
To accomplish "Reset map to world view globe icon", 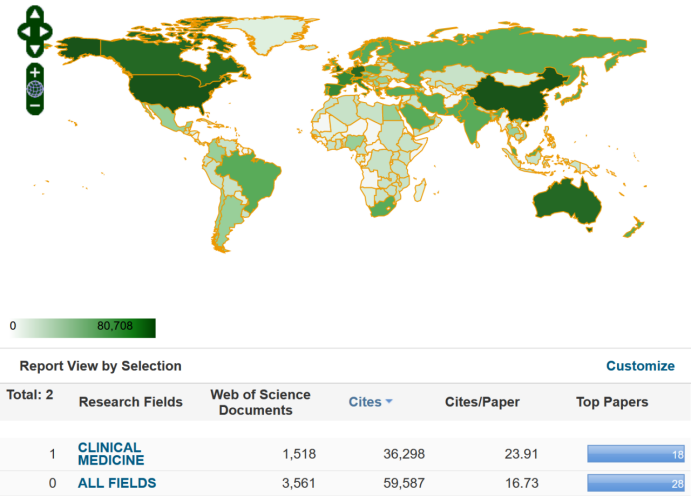I will [x=35, y=89].
